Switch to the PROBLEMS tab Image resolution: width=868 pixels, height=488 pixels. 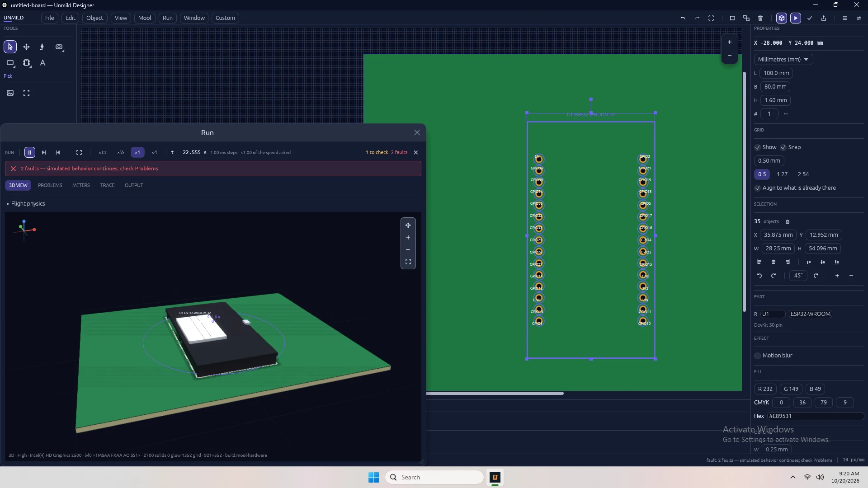click(x=50, y=186)
